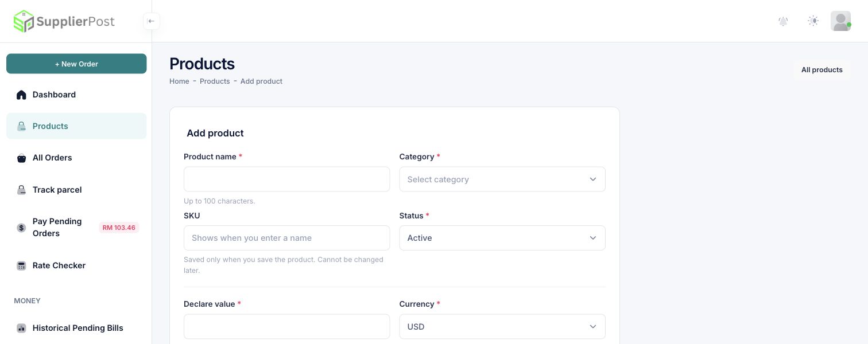This screenshot has width=868, height=344.
Task: Go to Dashboard in the sidebar
Action: tap(76, 95)
